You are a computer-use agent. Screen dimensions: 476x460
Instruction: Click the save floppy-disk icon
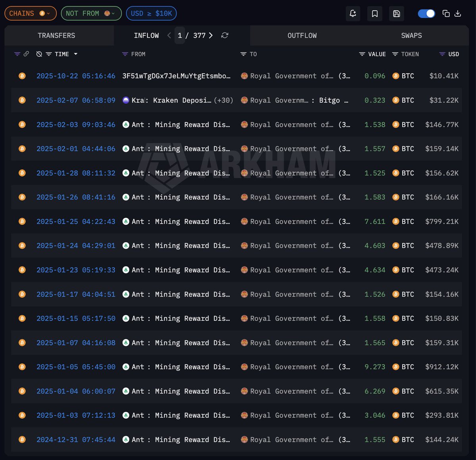coord(397,13)
